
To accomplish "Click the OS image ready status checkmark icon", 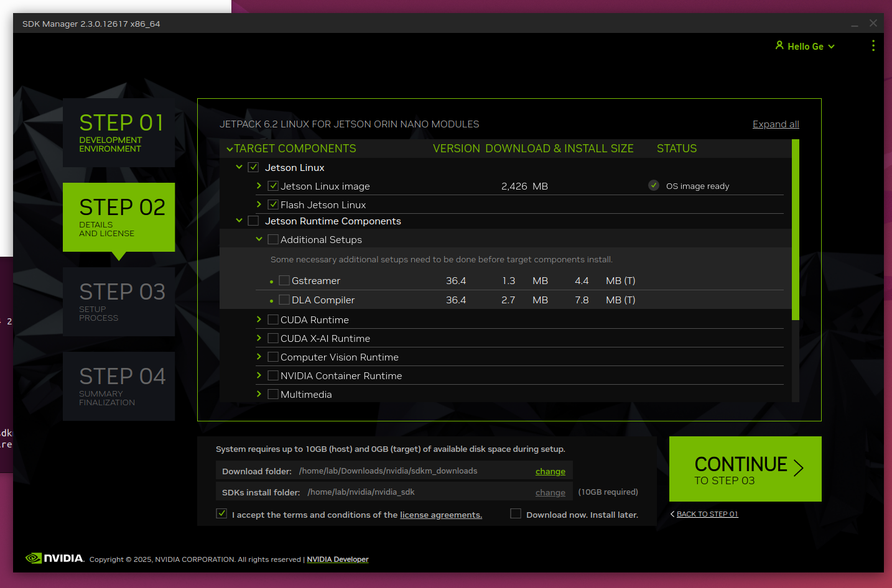I will [x=654, y=185].
